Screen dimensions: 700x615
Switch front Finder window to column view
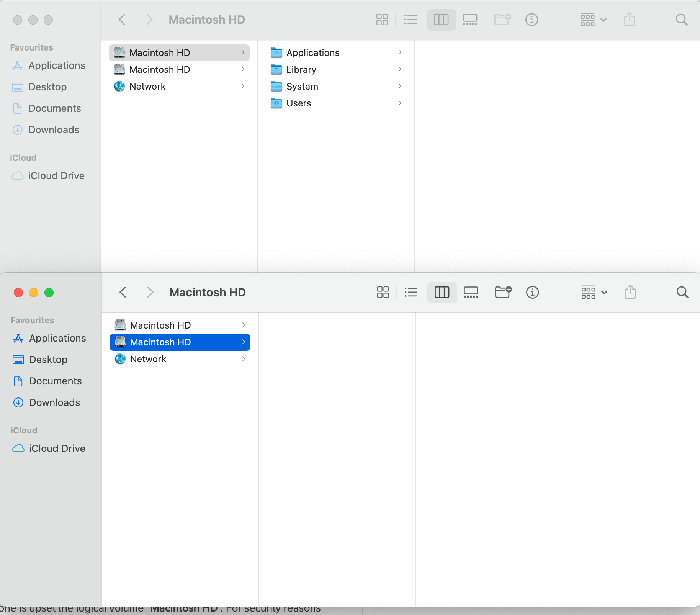coord(442,293)
